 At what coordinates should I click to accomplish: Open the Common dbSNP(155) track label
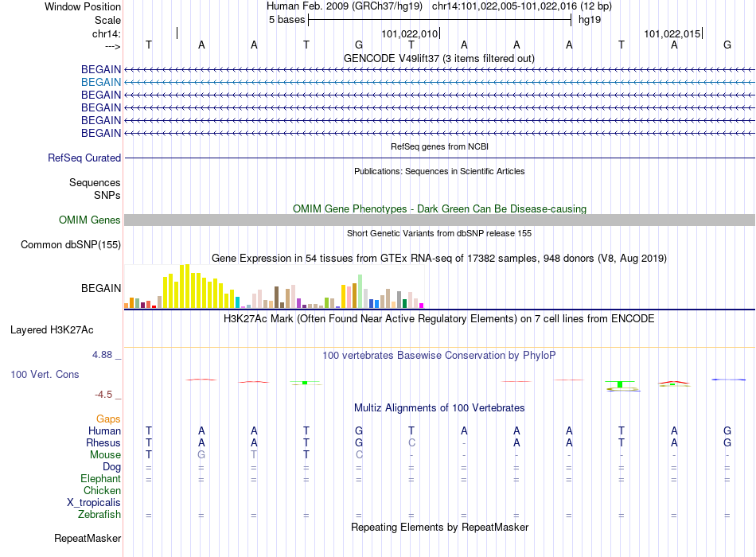point(71,244)
